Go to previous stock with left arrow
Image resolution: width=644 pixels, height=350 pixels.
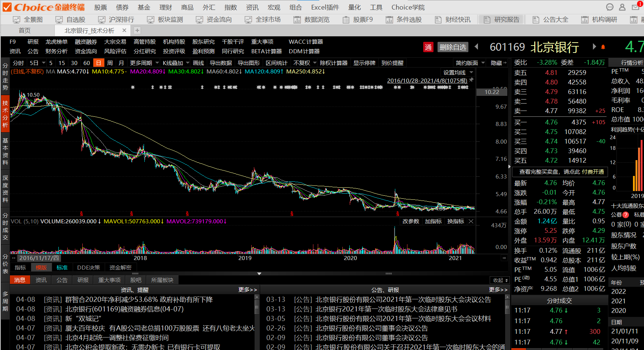(x=476, y=47)
